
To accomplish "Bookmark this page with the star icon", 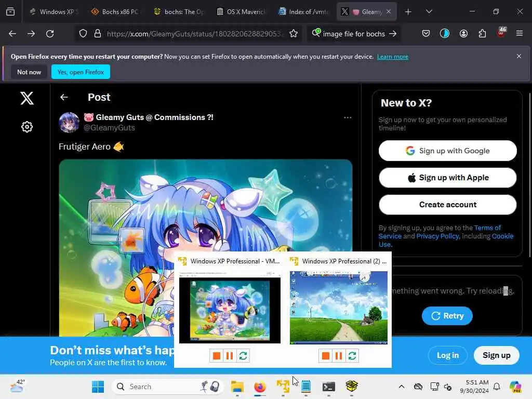I will coord(294,34).
